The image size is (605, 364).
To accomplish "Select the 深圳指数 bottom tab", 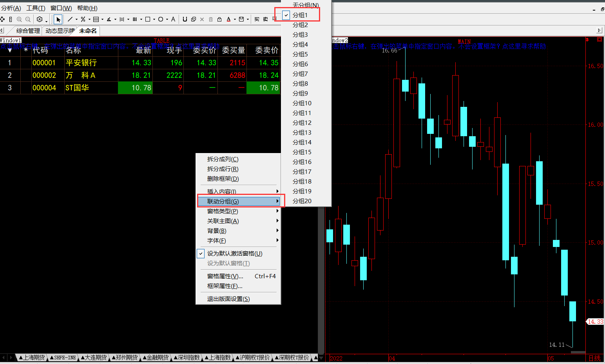I will coord(187,357).
